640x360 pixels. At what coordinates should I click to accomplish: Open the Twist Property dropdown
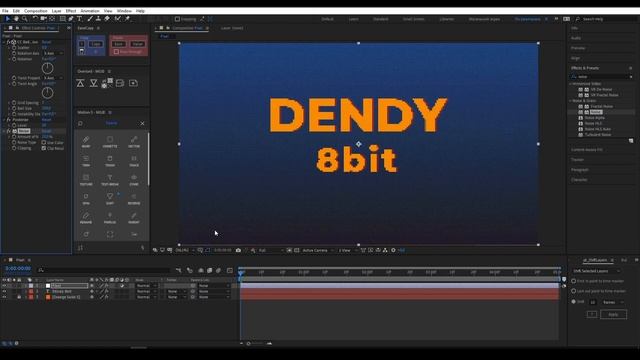[53, 78]
